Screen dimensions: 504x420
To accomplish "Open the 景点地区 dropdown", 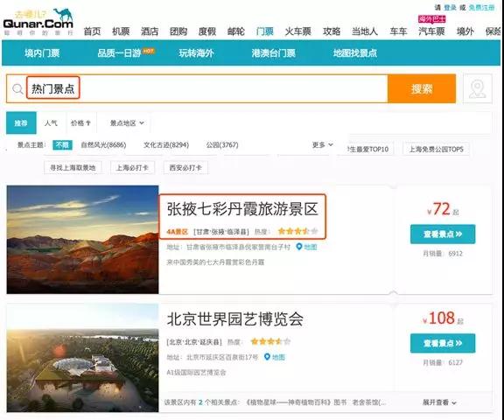I will point(127,123).
